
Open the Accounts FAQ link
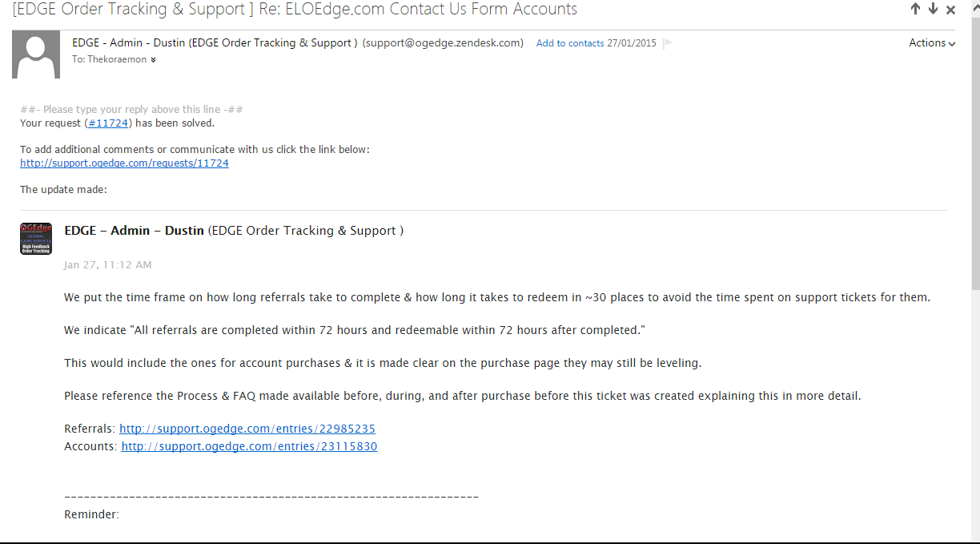(249, 446)
